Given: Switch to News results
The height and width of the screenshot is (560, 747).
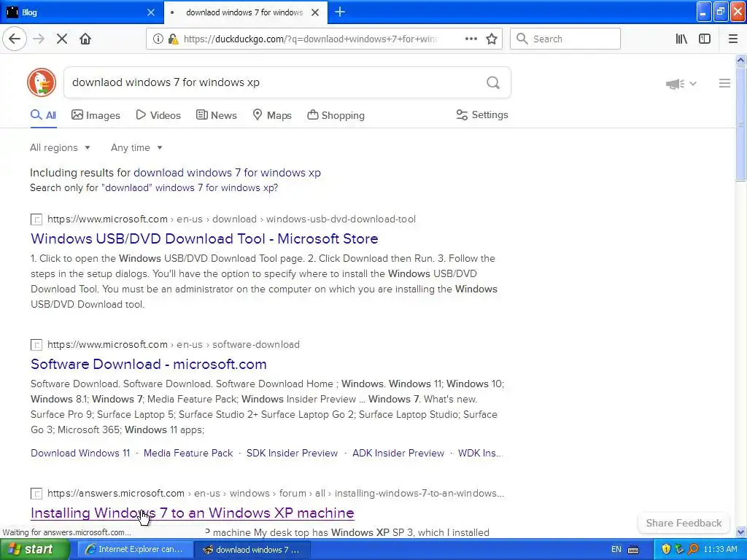Looking at the screenshot, I should [x=216, y=115].
